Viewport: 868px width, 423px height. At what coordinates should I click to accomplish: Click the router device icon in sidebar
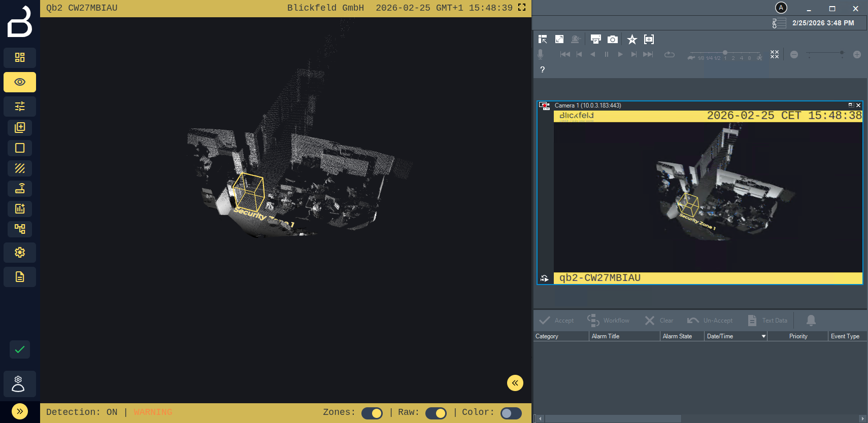point(20,189)
